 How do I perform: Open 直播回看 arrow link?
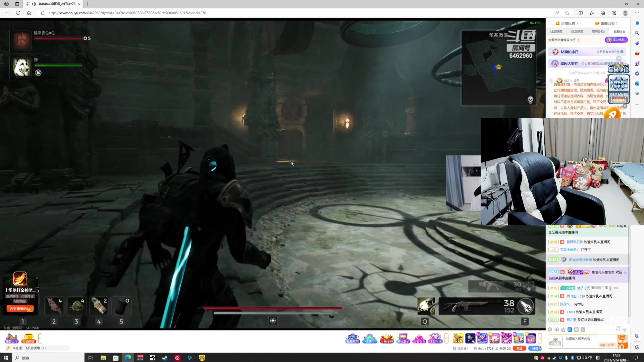click(x=606, y=23)
